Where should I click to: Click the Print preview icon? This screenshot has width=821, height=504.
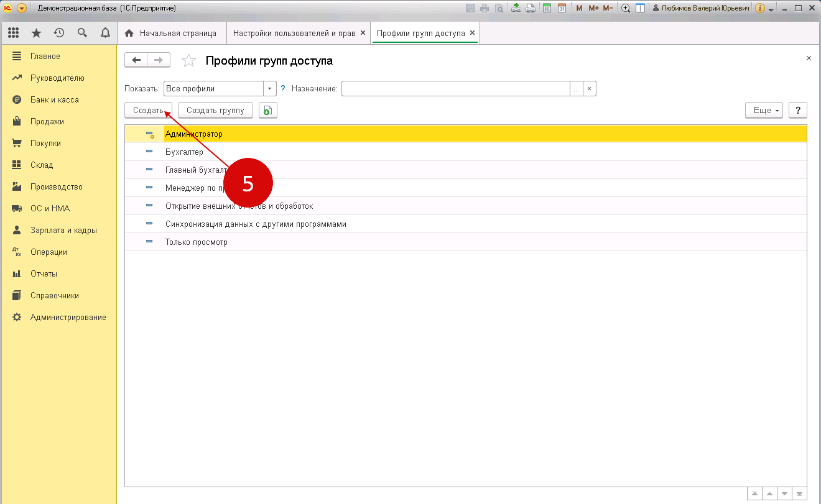point(499,8)
